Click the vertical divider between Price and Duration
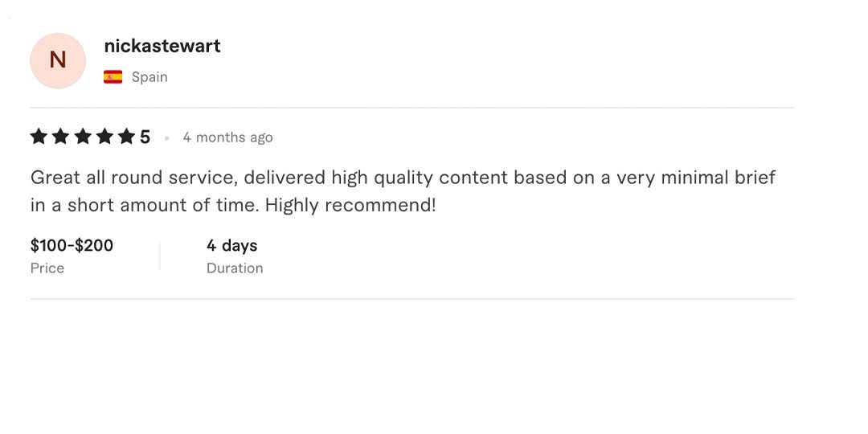868x434 pixels. pyautogui.click(x=160, y=256)
